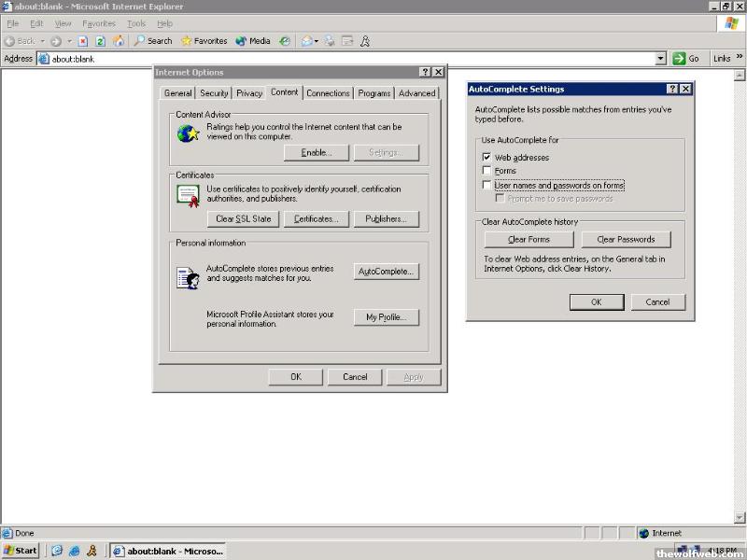Open the Back button history dropdown
This screenshot has width=747, height=560.
[x=43, y=41]
